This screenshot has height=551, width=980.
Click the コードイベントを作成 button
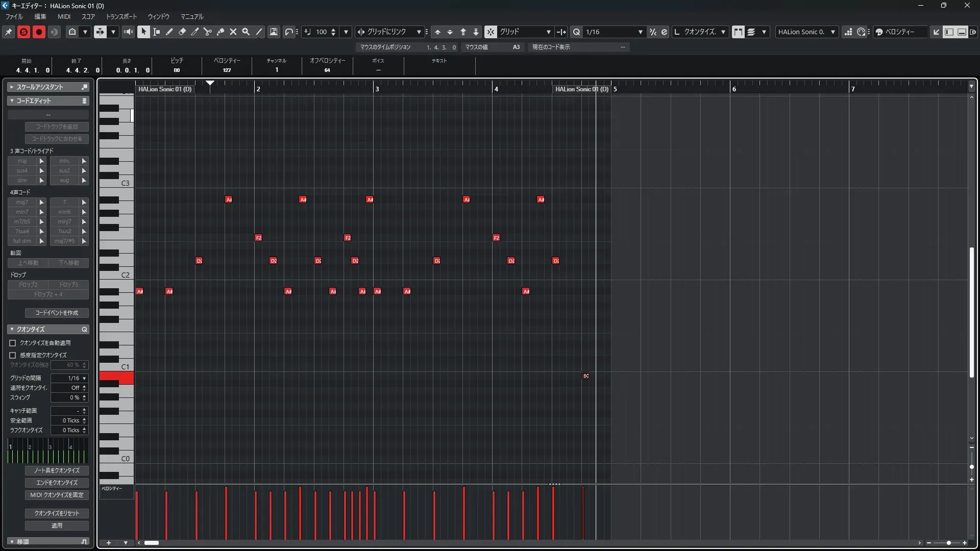pyautogui.click(x=57, y=313)
